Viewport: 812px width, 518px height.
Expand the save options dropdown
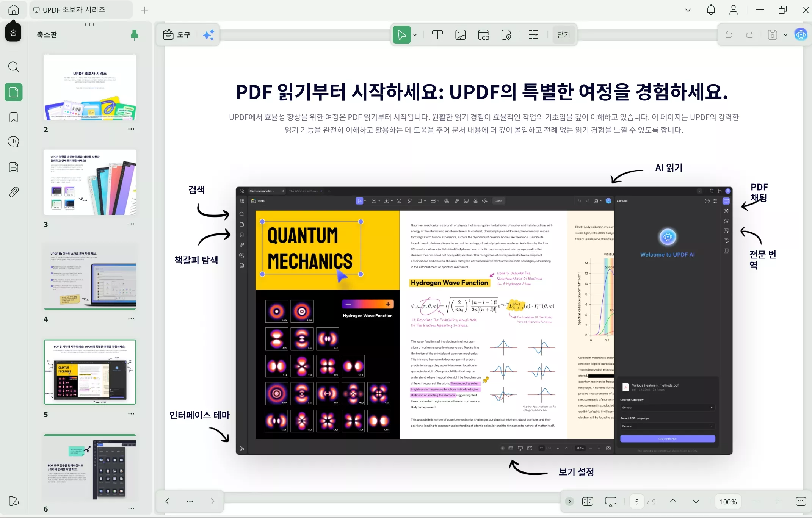785,35
